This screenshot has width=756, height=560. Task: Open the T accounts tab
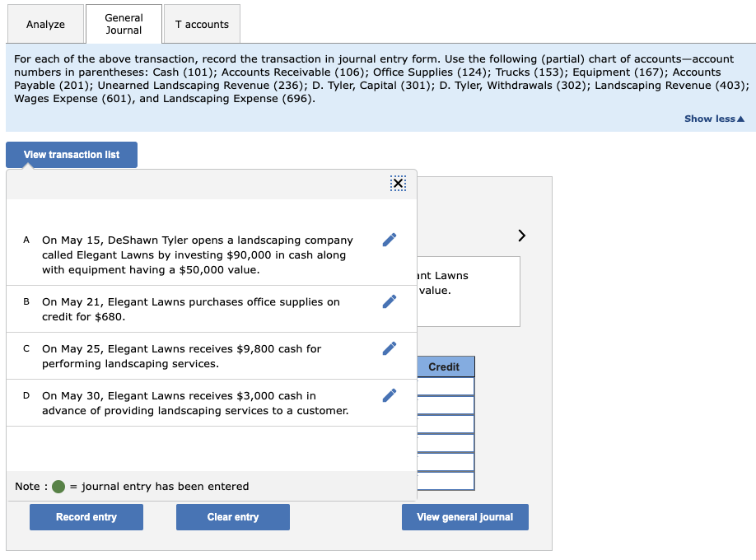pyautogui.click(x=202, y=24)
